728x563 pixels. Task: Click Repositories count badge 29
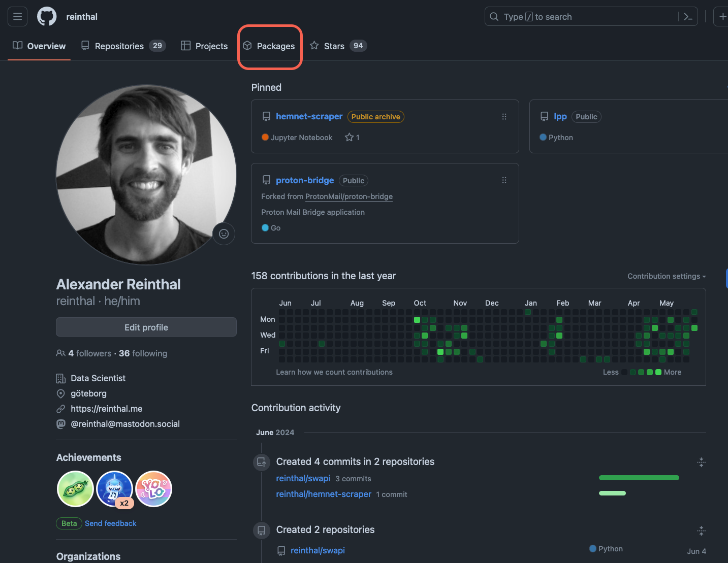coord(157,46)
